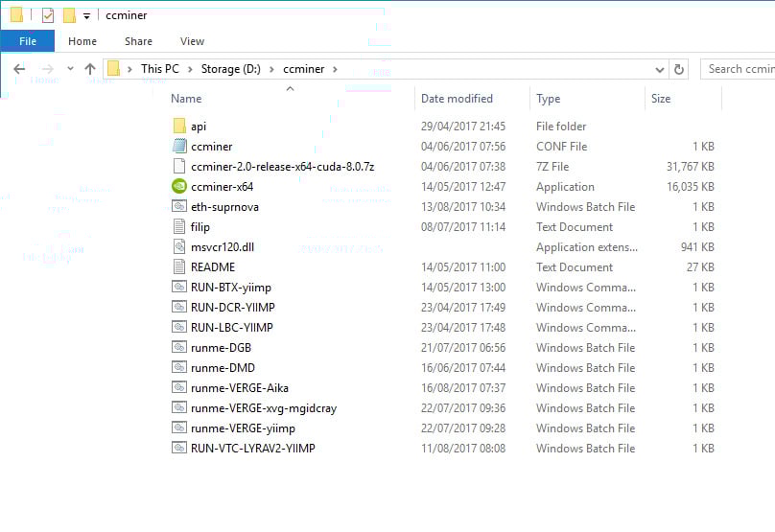Select the file named runme-DGB
Screen dimensions: 775x532
[221, 348]
